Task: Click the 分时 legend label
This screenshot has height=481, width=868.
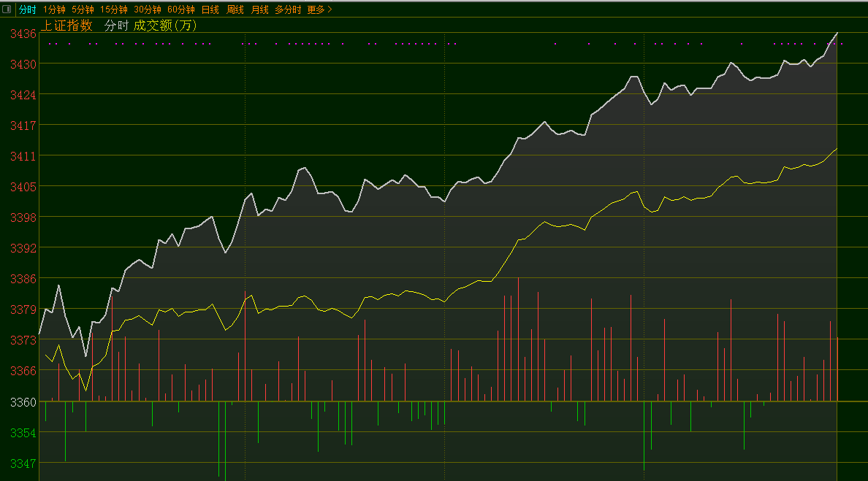Action: coord(116,26)
